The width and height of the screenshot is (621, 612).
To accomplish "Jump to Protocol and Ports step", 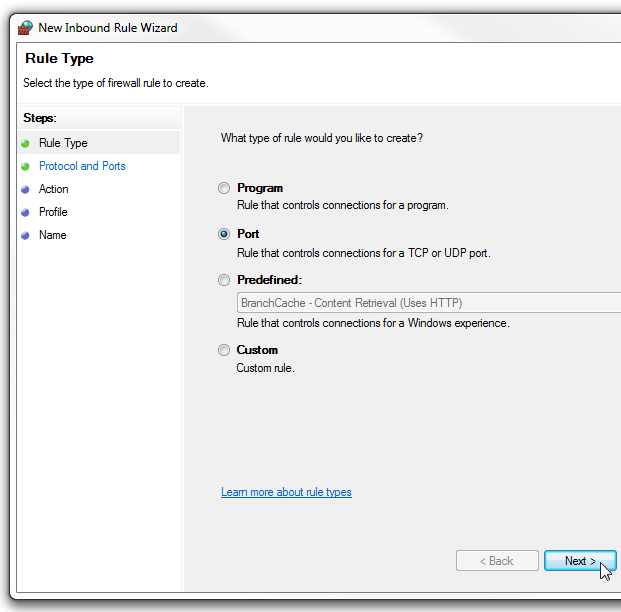I will (x=82, y=166).
